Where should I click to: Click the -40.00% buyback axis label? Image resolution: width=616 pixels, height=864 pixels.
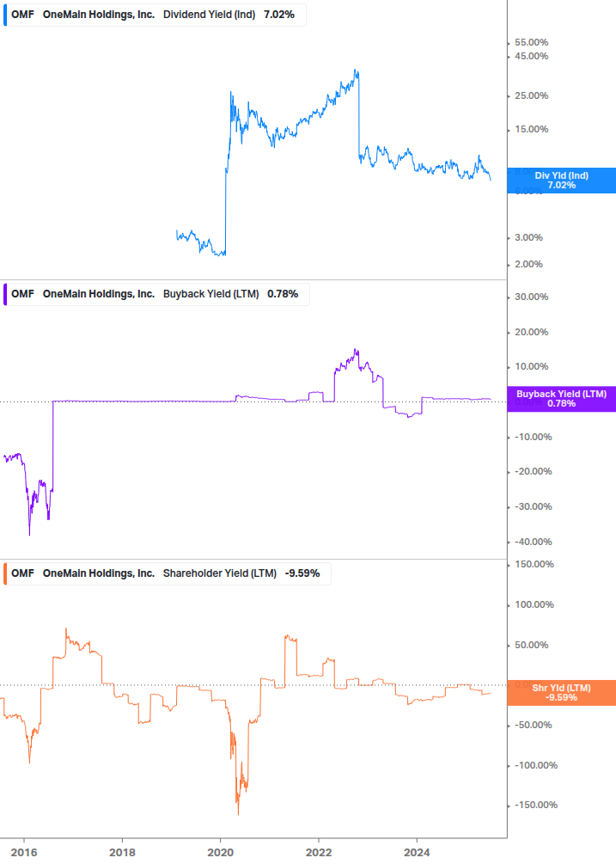[533, 542]
